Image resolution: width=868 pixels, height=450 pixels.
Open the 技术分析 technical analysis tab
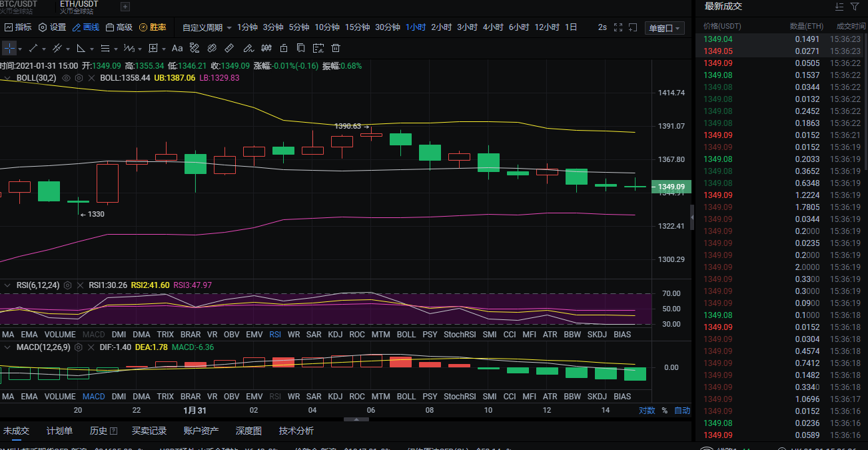[296, 431]
